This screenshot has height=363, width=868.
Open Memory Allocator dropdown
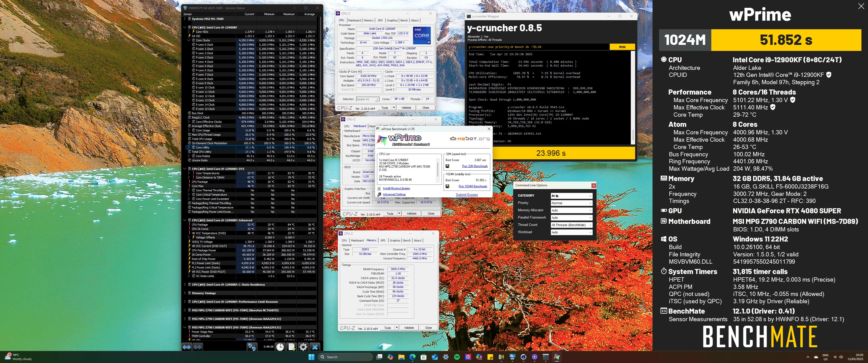point(572,210)
